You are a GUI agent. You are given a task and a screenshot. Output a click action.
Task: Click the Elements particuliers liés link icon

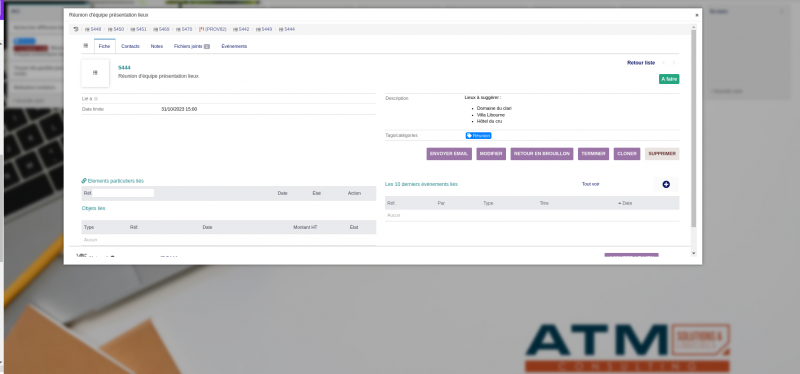coord(84,181)
